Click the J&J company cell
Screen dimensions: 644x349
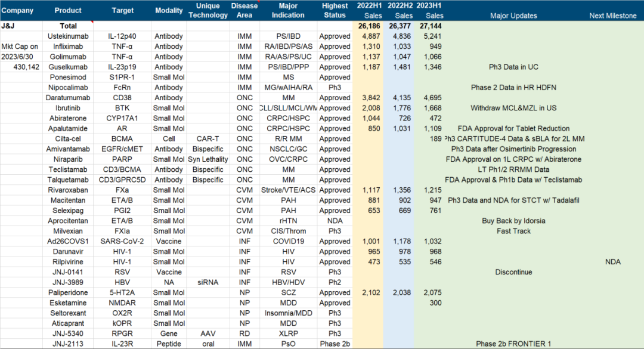tap(8, 26)
